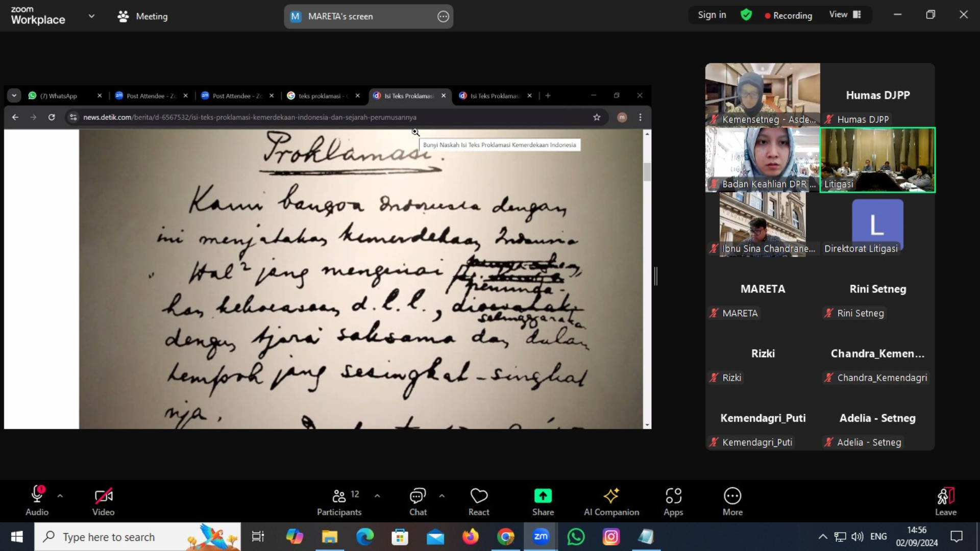Check the green encryption shield icon

click(x=746, y=15)
